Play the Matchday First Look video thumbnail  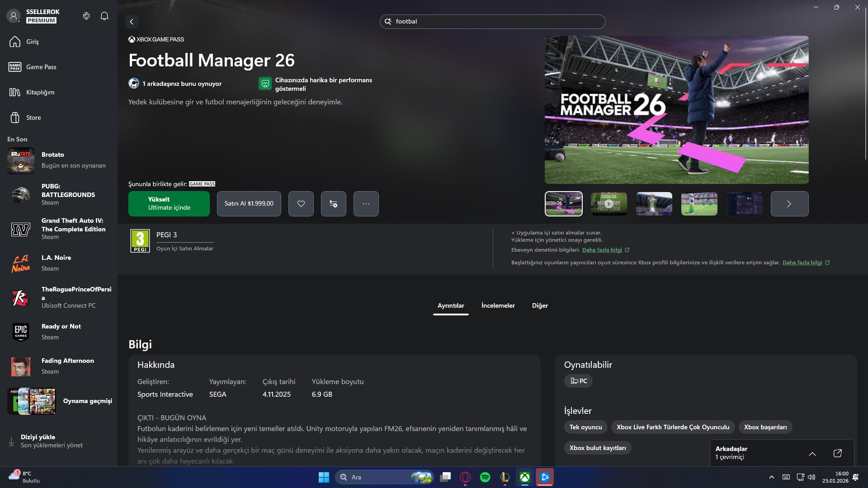point(609,204)
